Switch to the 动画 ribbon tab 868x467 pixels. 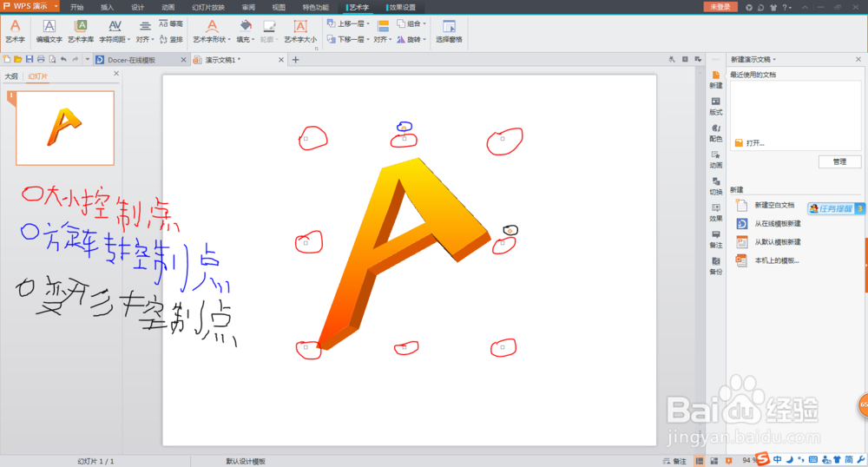pyautogui.click(x=168, y=7)
